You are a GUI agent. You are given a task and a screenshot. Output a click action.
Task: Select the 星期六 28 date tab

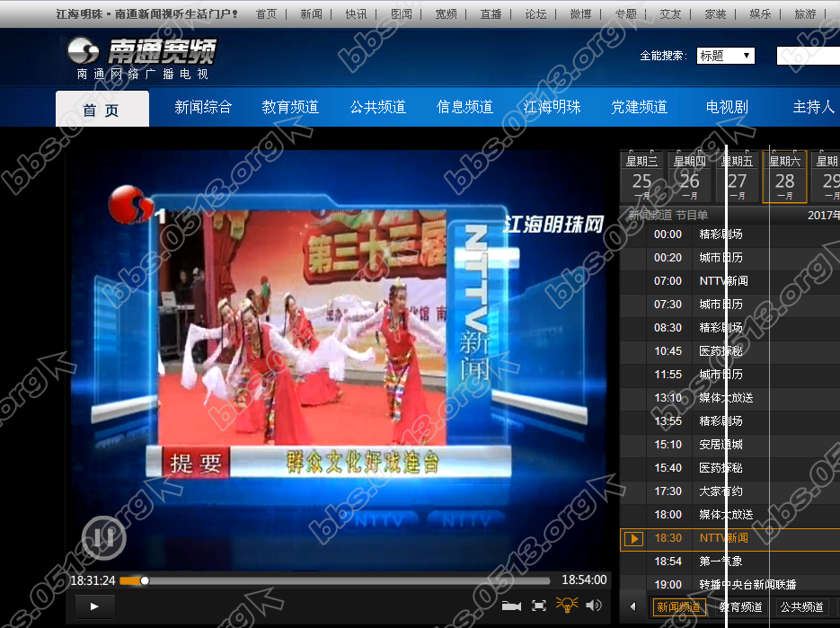784,176
